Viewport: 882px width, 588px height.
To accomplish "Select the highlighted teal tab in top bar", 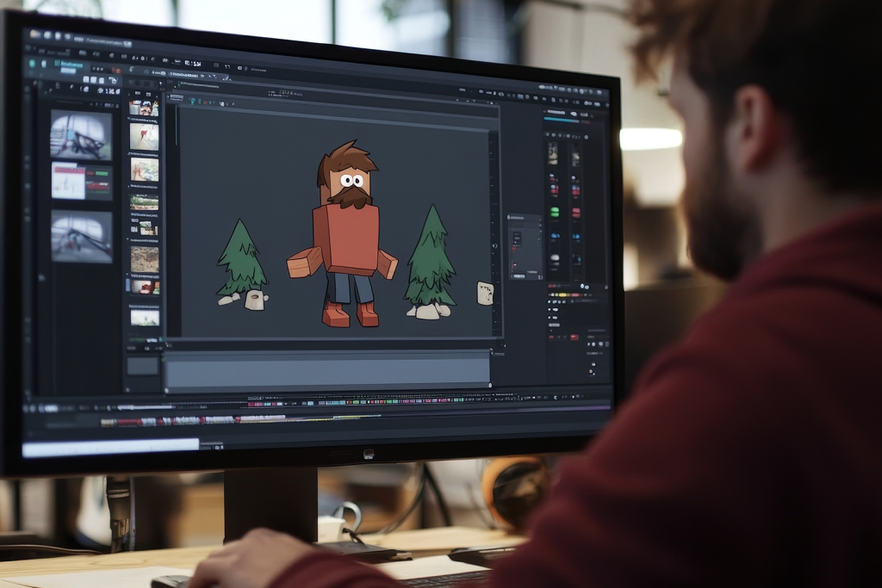I will tap(71, 64).
